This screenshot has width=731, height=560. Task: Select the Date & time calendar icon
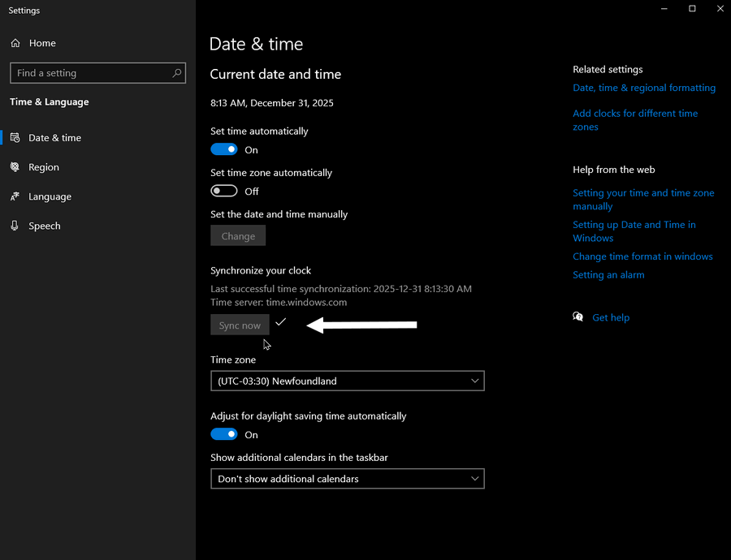point(15,138)
